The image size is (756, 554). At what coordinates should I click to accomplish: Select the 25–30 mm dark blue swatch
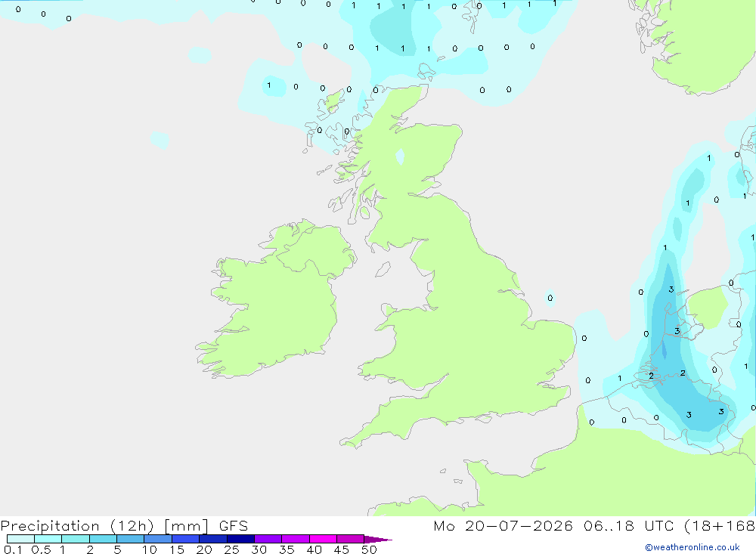(240, 539)
